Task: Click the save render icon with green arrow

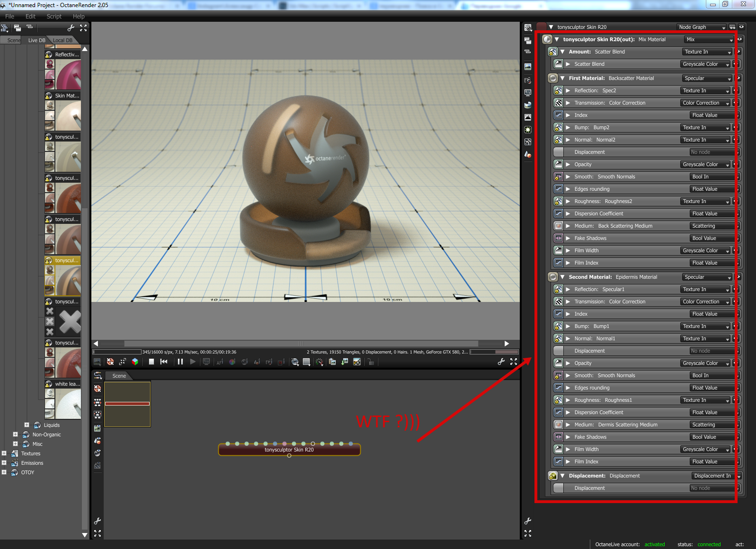Action: pyautogui.click(x=345, y=362)
